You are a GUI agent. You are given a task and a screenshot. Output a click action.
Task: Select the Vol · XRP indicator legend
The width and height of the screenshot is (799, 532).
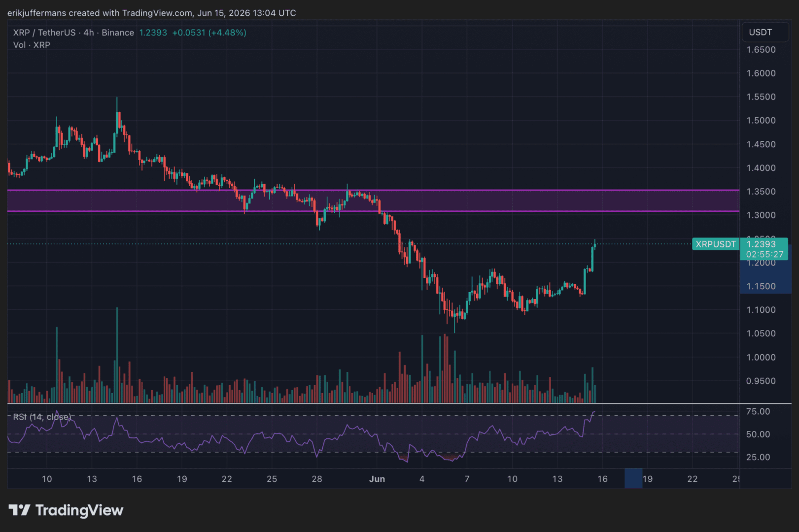32,45
